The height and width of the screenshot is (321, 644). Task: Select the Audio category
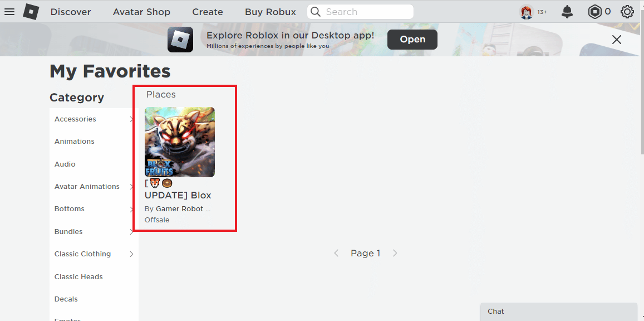click(x=65, y=164)
